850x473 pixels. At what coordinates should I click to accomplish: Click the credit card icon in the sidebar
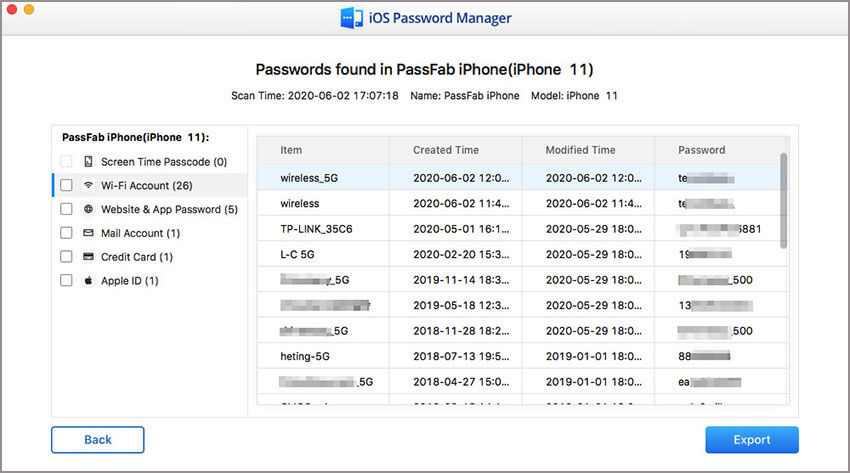click(x=88, y=257)
